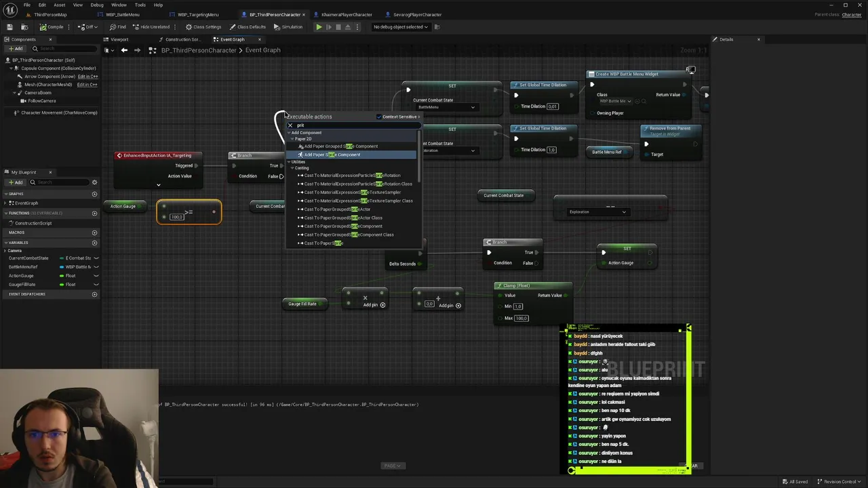This screenshot has height=488, width=868.
Task: Add a new component with Add button
Action: (15, 49)
